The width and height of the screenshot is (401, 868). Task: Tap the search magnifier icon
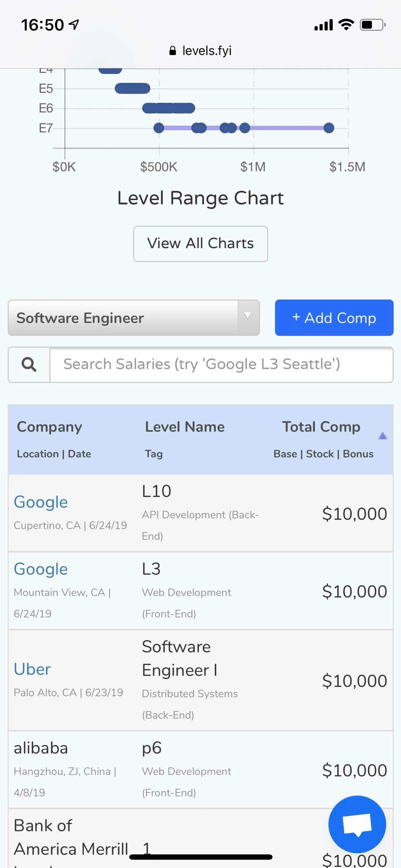click(x=29, y=364)
